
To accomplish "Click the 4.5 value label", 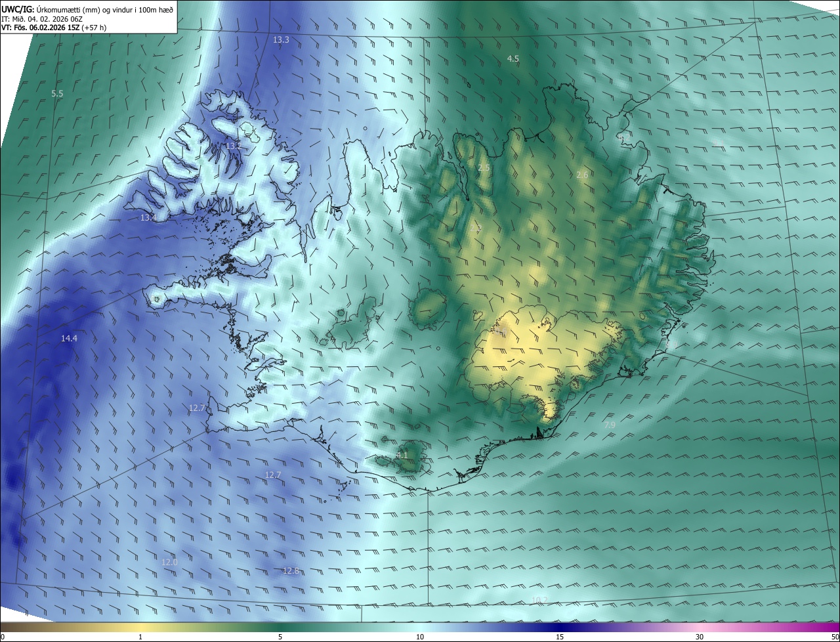I will click(513, 58).
